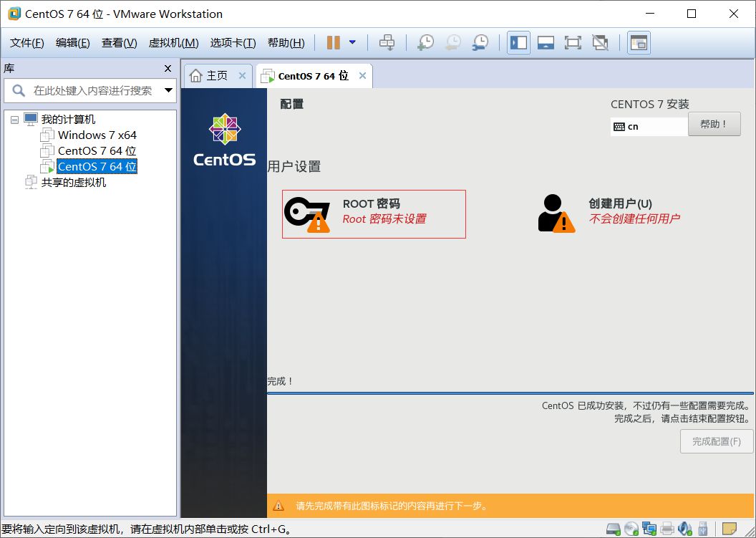Close the CentOS 7 64 位 tab
Screen dimensions: 756x538
362,76
